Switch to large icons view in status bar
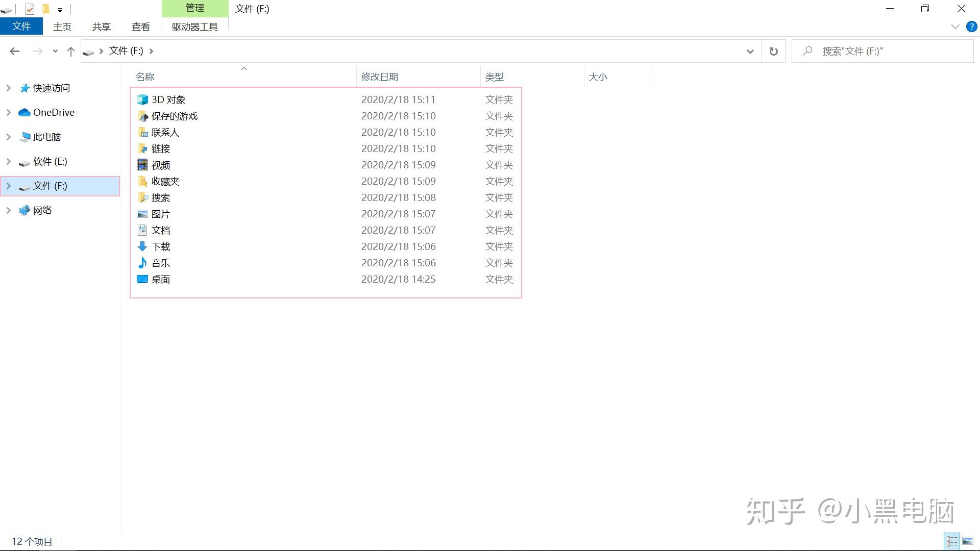The width and height of the screenshot is (980, 551). coord(968,541)
